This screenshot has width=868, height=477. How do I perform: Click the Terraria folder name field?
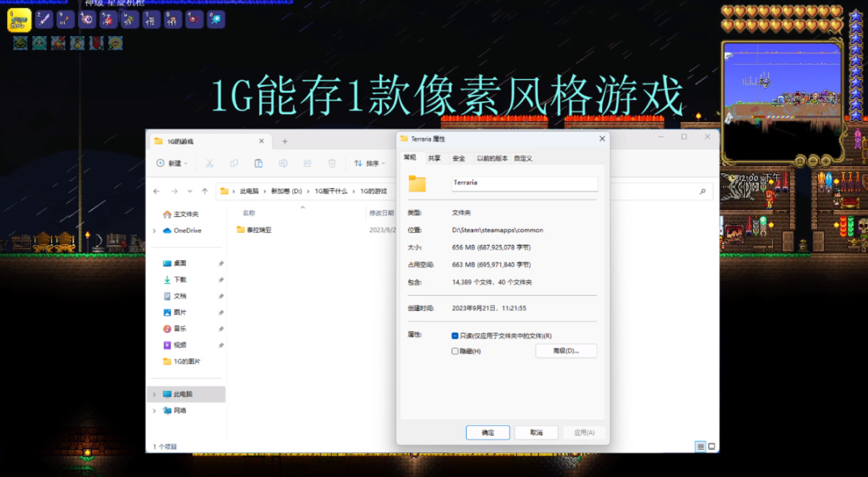(x=524, y=183)
